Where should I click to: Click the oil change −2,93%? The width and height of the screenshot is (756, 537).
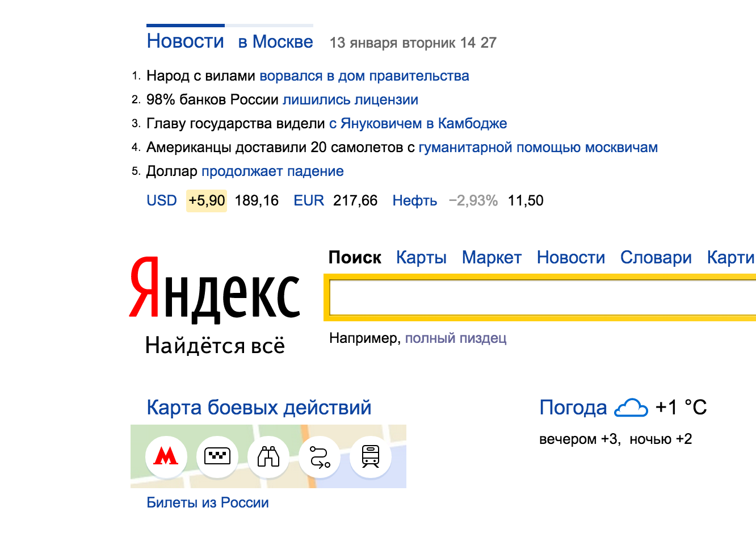[473, 200]
